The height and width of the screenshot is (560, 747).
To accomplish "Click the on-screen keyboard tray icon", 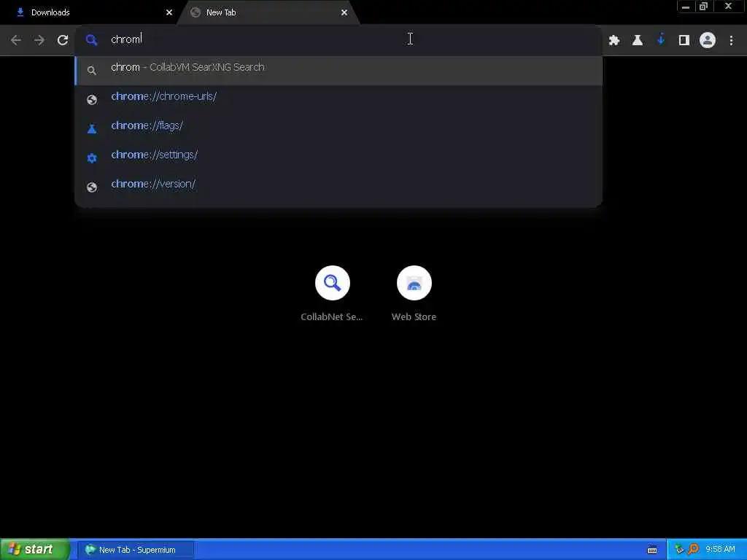I will (x=652, y=550).
